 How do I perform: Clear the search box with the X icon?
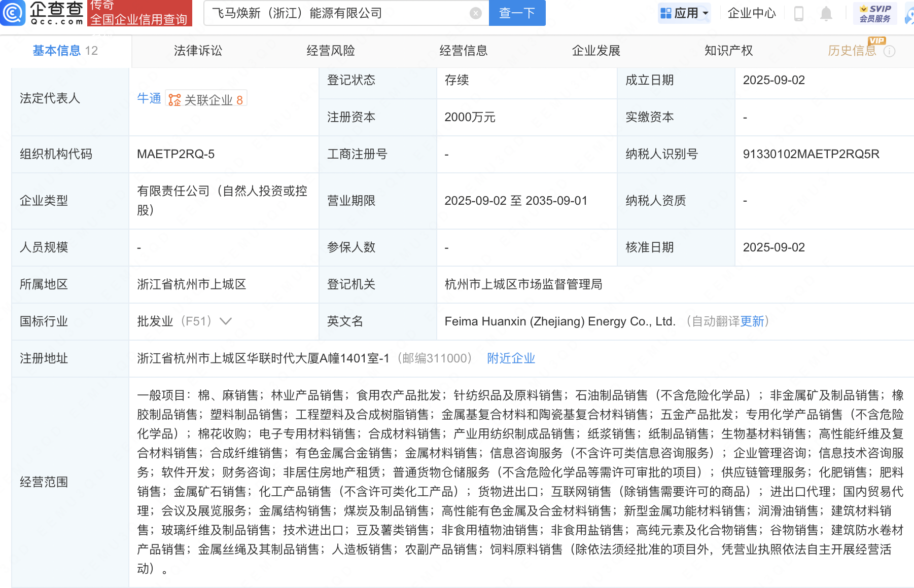pyautogui.click(x=475, y=13)
